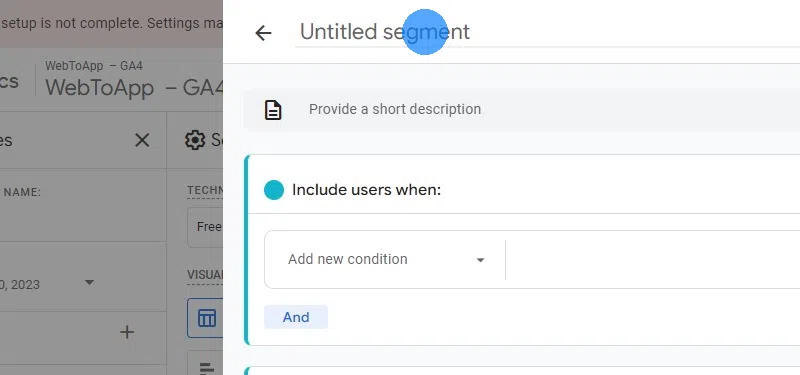800x375 pixels.
Task: Go back using the arrow beside segment title
Action: (x=263, y=33)
